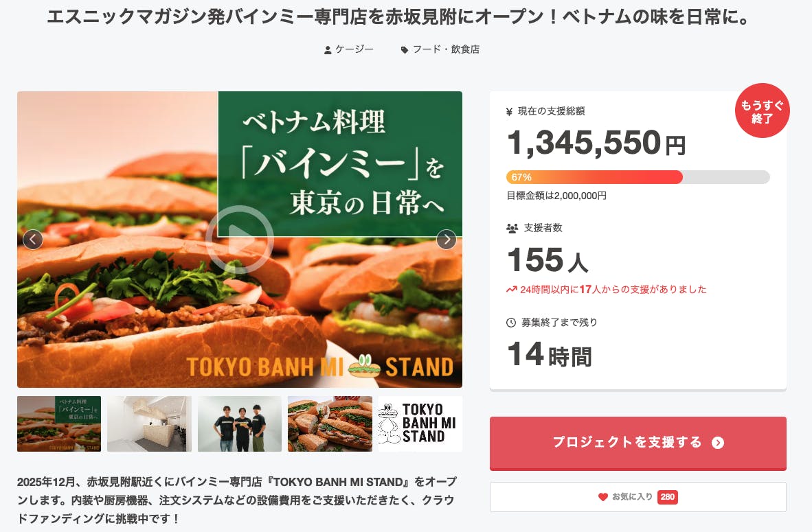This screenshot has height=532, width=812.
Task: Go to previous slide with left arrow
Action: (x=33, y=240)
